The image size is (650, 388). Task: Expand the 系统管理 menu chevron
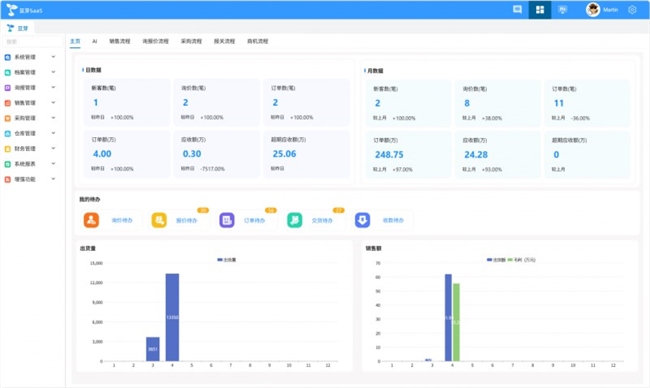click(53, 57)
